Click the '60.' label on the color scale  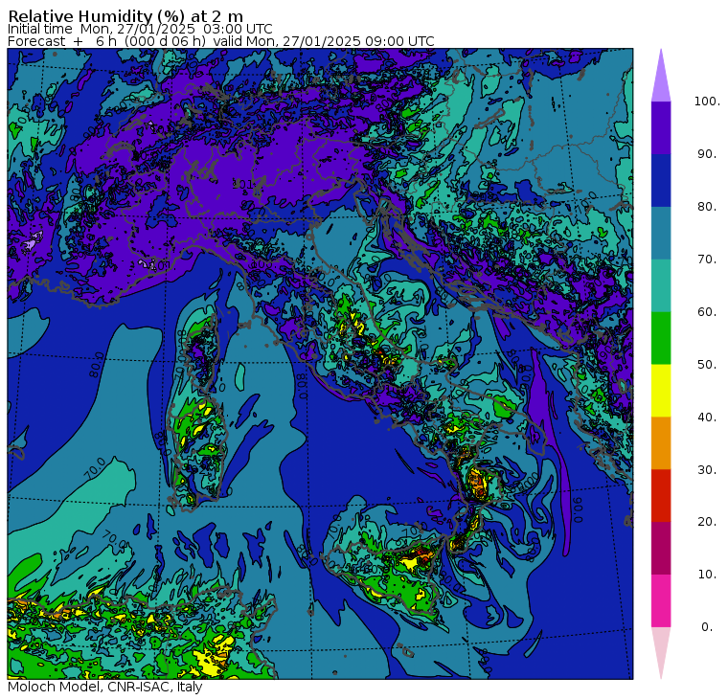707,311
